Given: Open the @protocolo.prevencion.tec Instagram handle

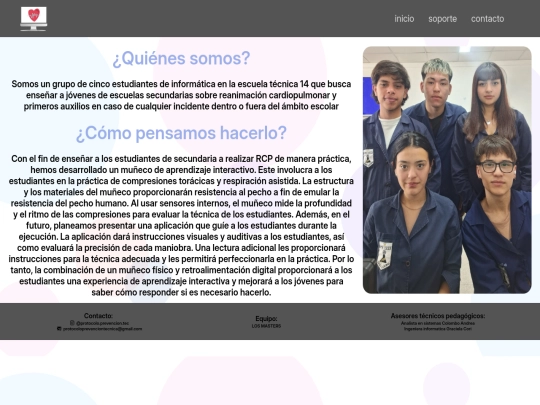Looking at the screenshot, I should coord(102,323).
